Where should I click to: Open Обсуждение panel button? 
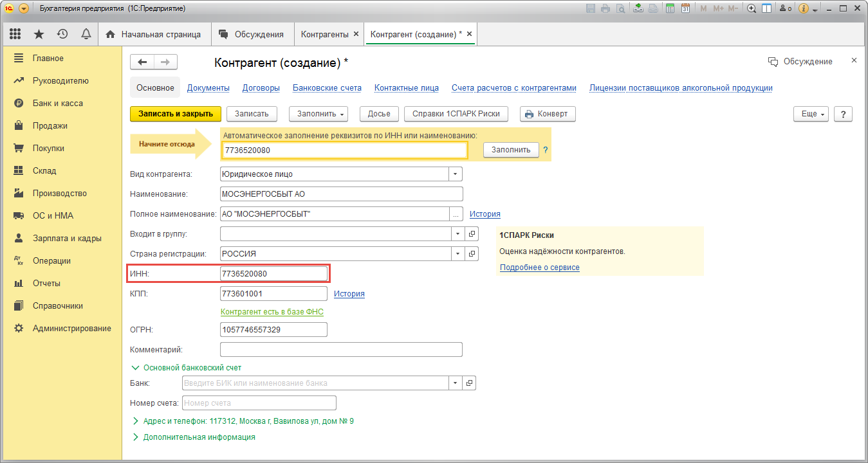[800, 62]
